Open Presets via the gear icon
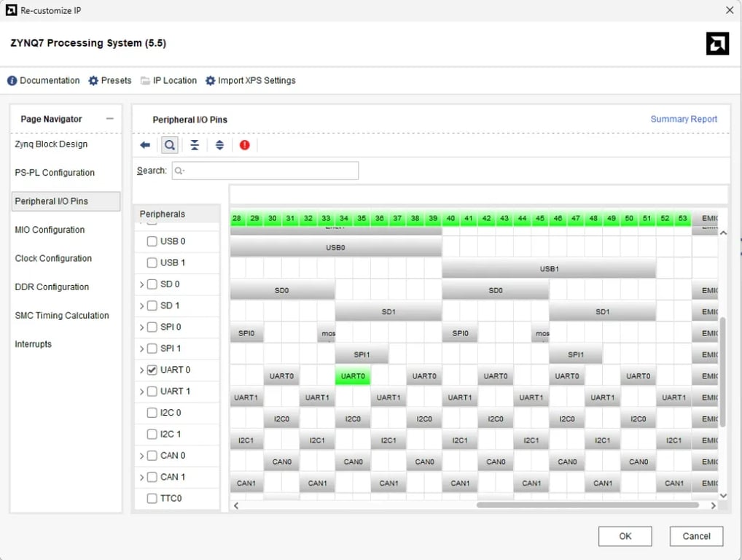This screenshot has width=742, height=560. click(93, 81)
